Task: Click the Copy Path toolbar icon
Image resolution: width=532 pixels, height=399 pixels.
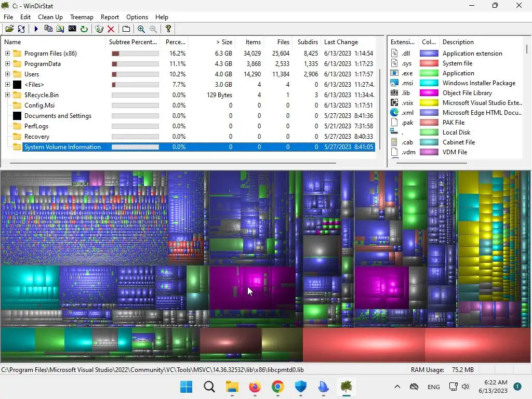Action: [48, 29]
